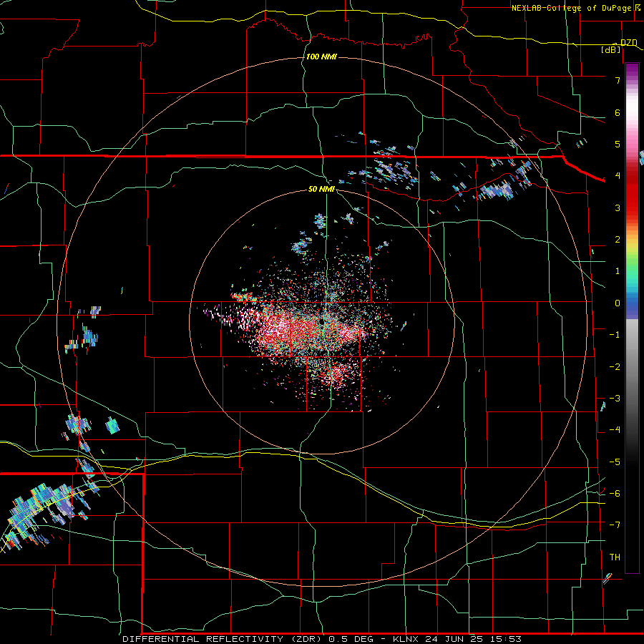Select the 50 NMI range ring label
Viewport: 644px width, 644px height.
(x=321, y=189)
